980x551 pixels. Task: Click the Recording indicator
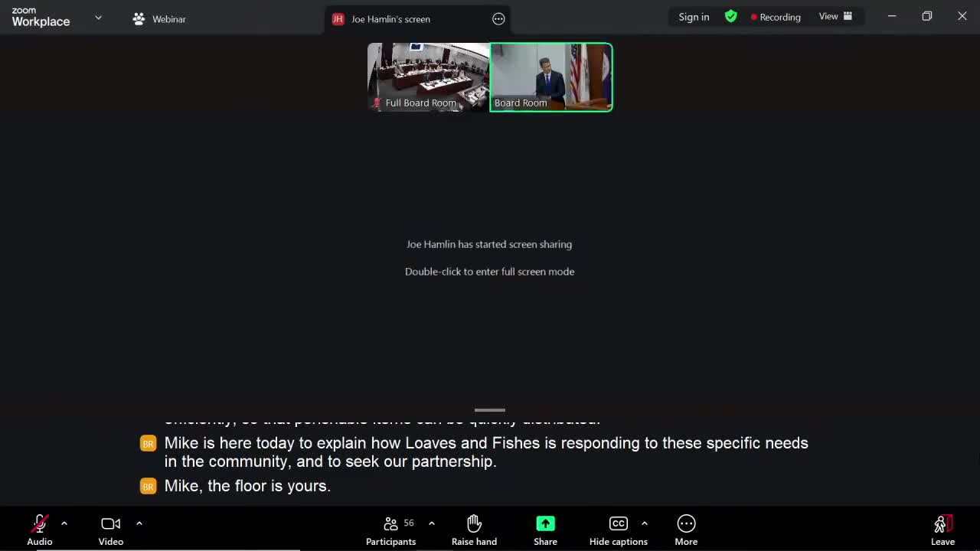(776, 17)
